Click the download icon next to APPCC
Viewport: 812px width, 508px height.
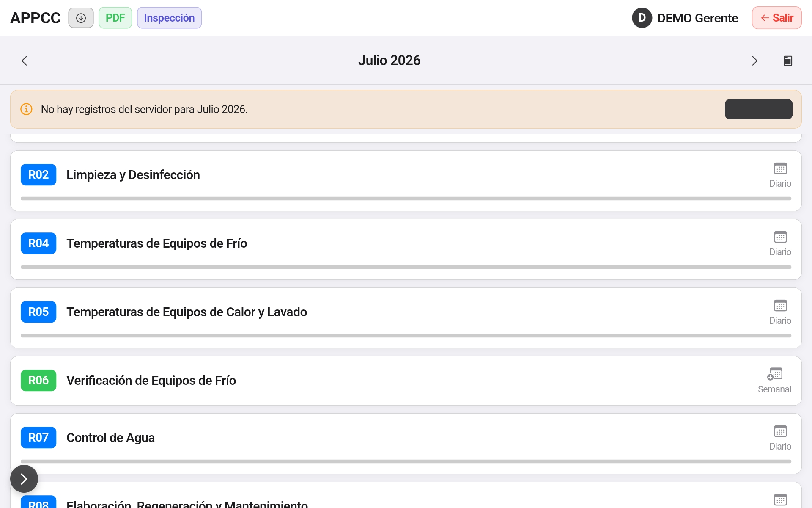81,18
